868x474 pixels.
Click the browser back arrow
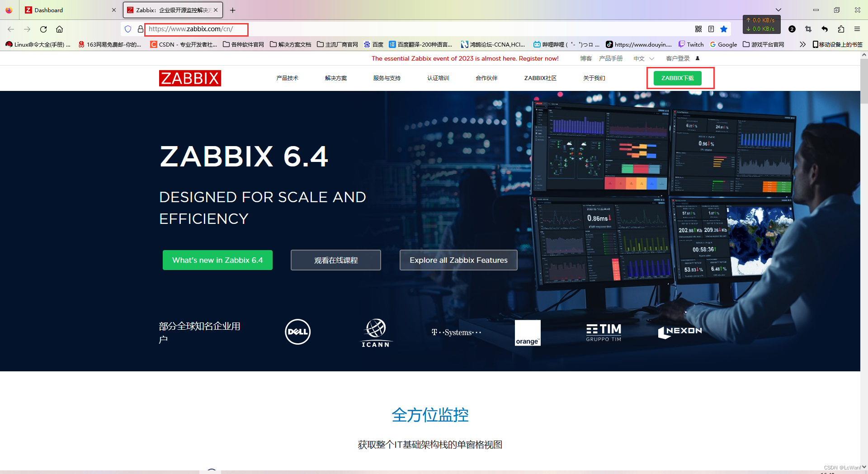(x=11, y=29)
